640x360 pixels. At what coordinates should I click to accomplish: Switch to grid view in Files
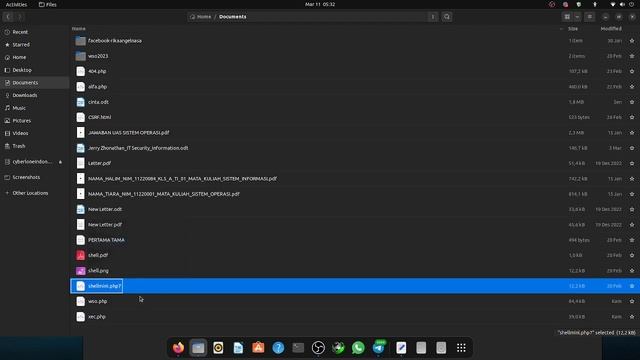pos(567,17)
